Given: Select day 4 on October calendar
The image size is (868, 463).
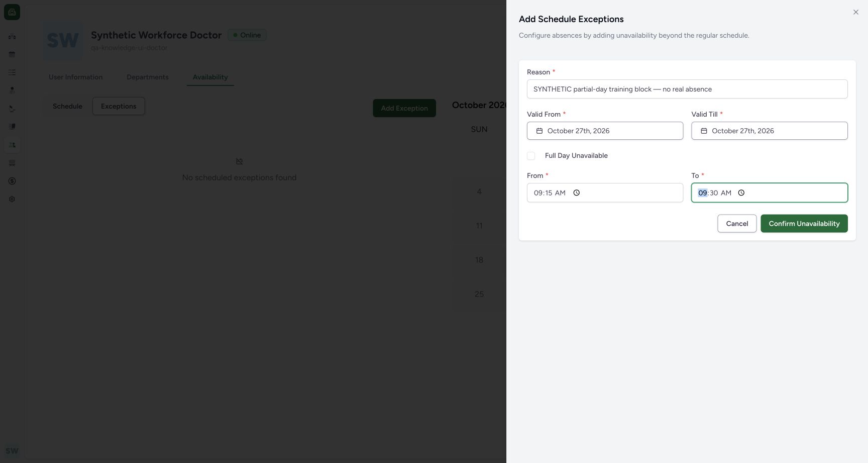Looking at the screenshot, I should [479, 192].
